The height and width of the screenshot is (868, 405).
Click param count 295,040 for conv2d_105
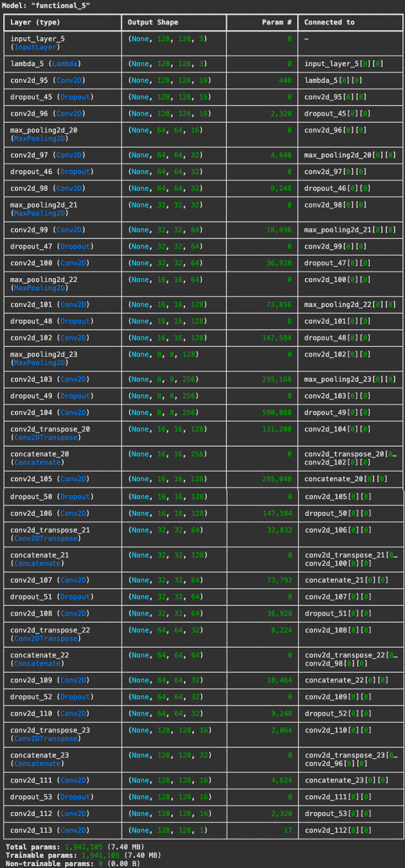point(278,479)
